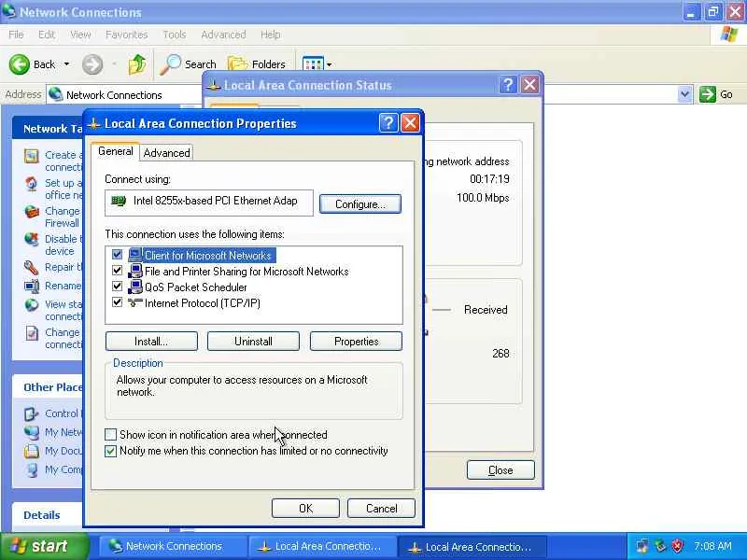Click My Computer icon in Other Places
747x560 pixels.
[32, 469]
